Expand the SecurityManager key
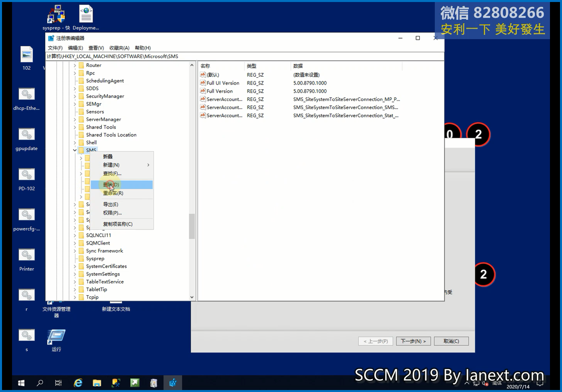Viewport: 562px width, 392px height. (75, 96)
